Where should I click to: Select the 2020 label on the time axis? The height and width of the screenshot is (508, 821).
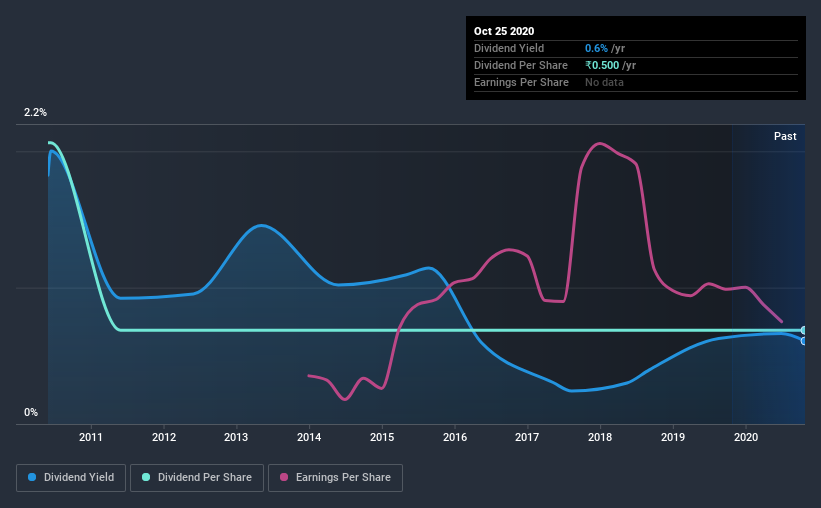pos(746,437)
